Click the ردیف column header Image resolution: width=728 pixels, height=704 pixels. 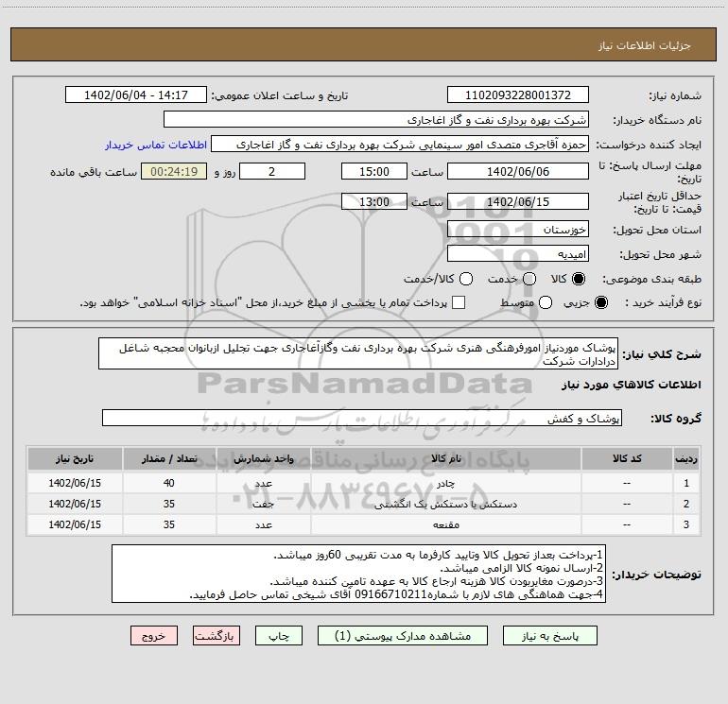click(x=686, y=458)
